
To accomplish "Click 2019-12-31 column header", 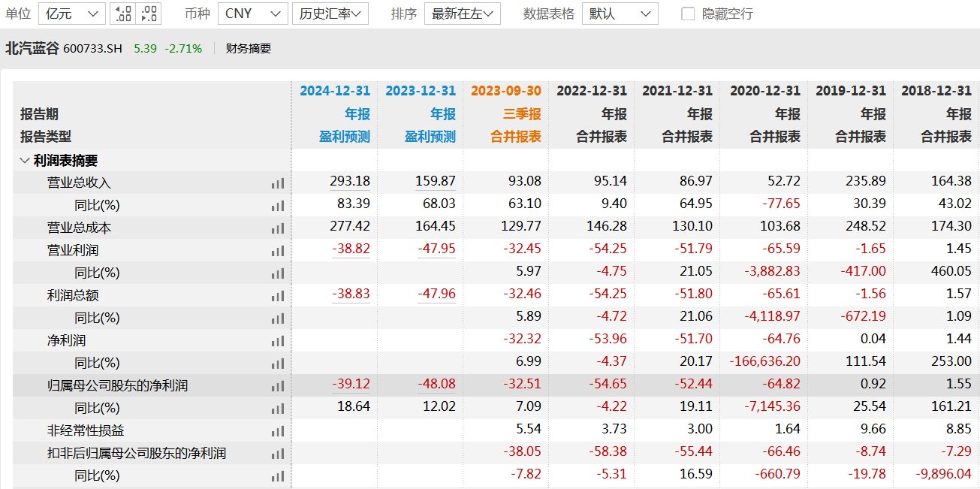I will [851, 90].
